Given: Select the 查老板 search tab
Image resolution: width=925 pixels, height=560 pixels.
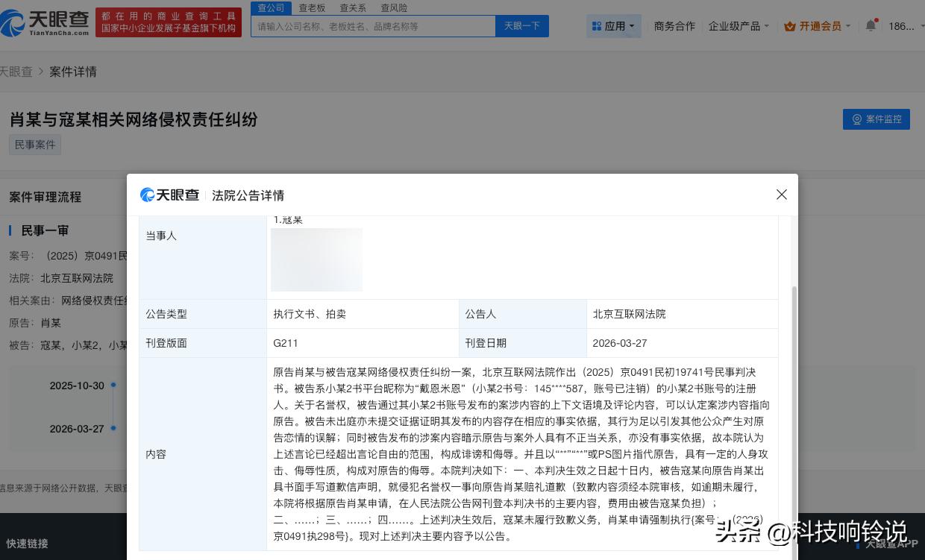Looking at the screenshot, I should click(311, 8).
